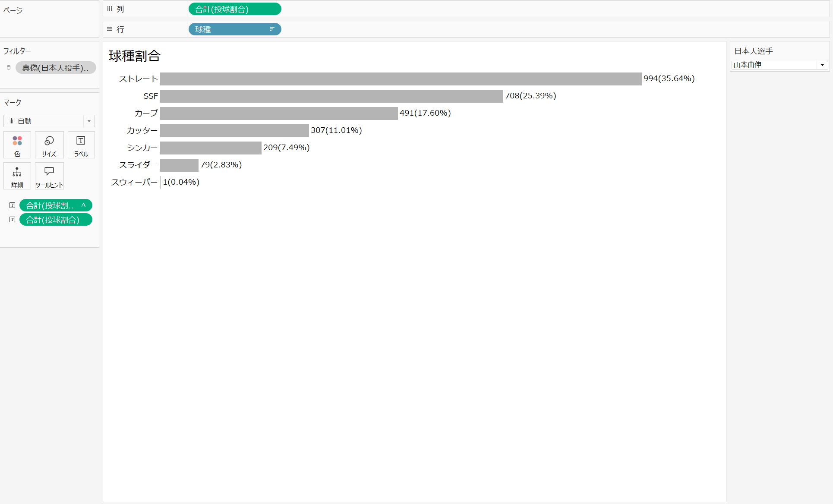Click label icon beside first 合計(投球割..) pill

13,205
